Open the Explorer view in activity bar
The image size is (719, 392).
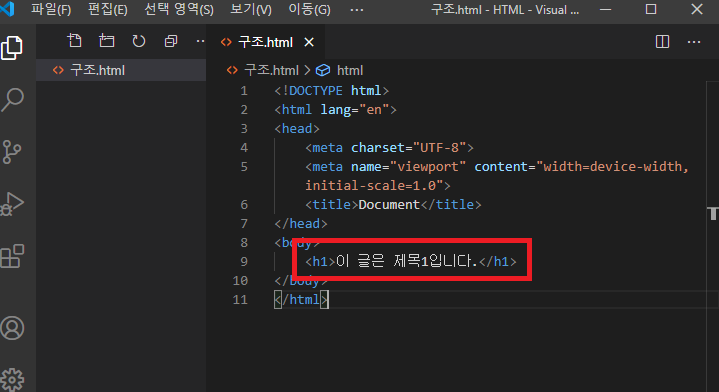12,48
